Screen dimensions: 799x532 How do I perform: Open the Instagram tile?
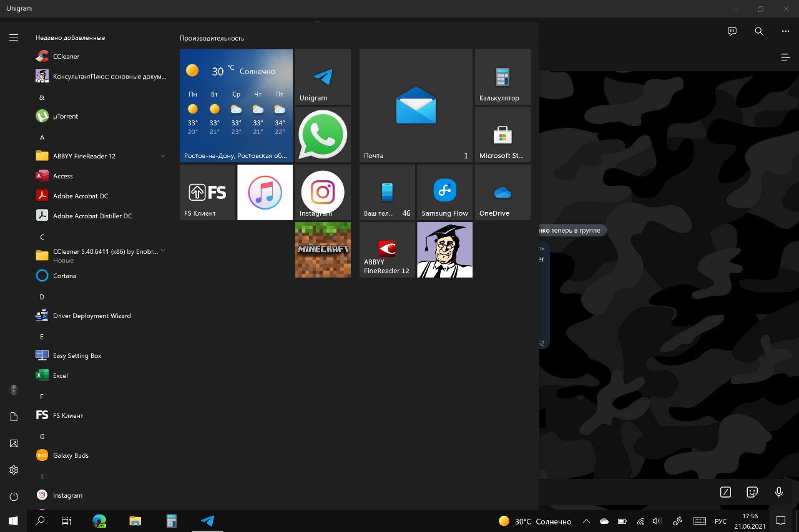click(323, 193)
